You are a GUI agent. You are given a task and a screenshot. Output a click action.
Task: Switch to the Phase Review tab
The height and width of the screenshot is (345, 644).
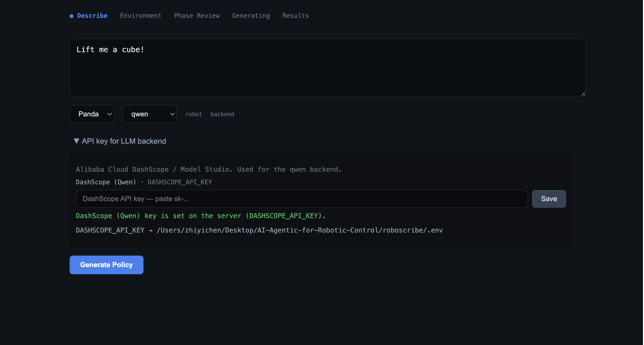pyautogui.click(x=197, y=16)
